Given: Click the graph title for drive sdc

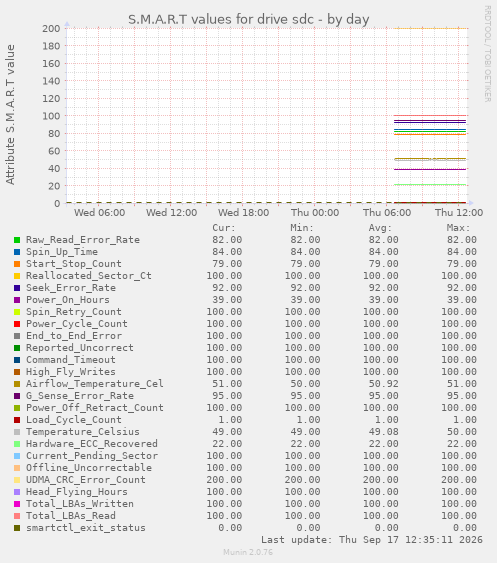Looking at the screenshot, I should point(248,19).
